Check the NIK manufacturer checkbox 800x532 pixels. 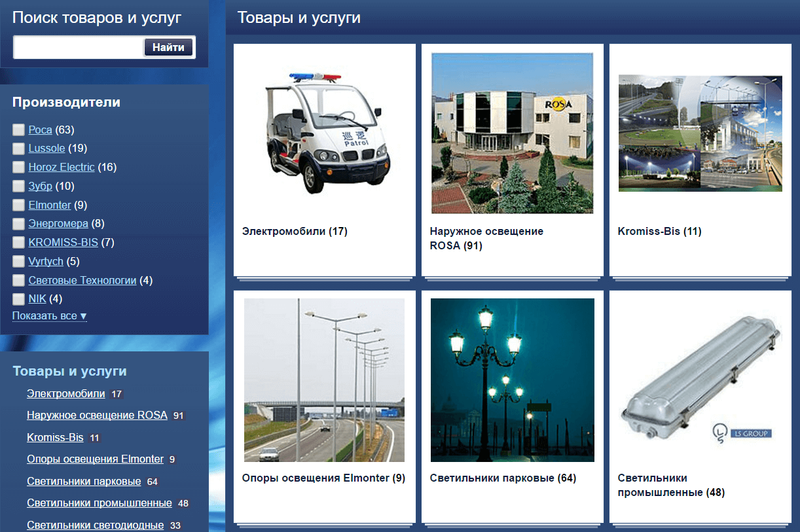click(x=18, y=299)
